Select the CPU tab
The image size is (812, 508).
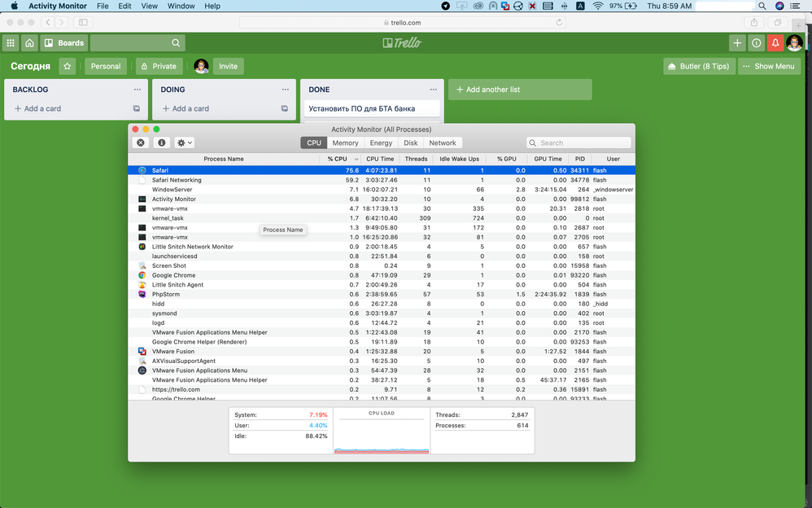314,143
